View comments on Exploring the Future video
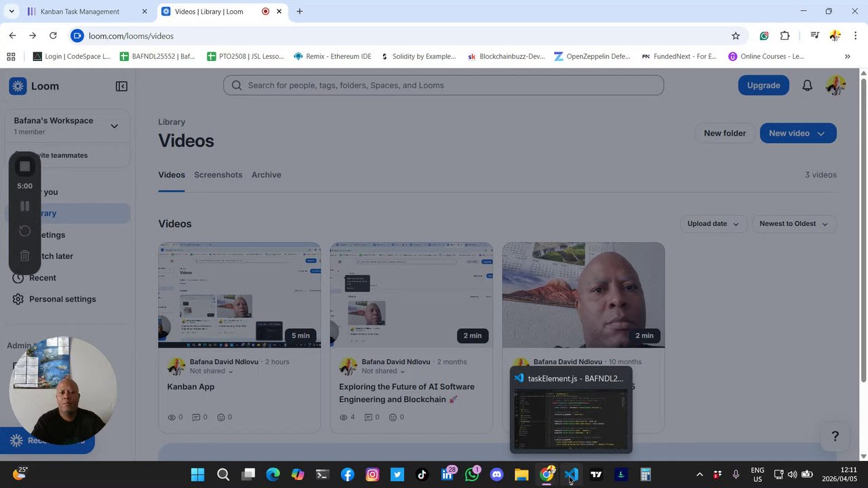 (372, 418)
